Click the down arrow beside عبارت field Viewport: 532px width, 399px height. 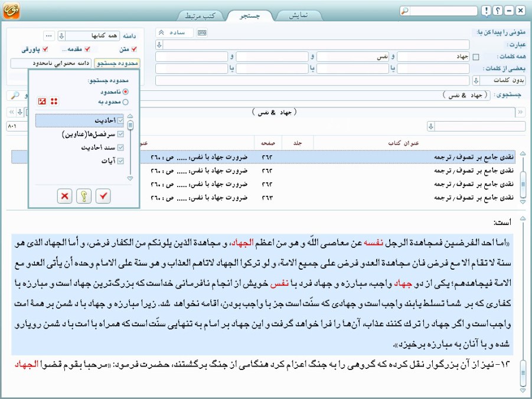tap(159, 44)
